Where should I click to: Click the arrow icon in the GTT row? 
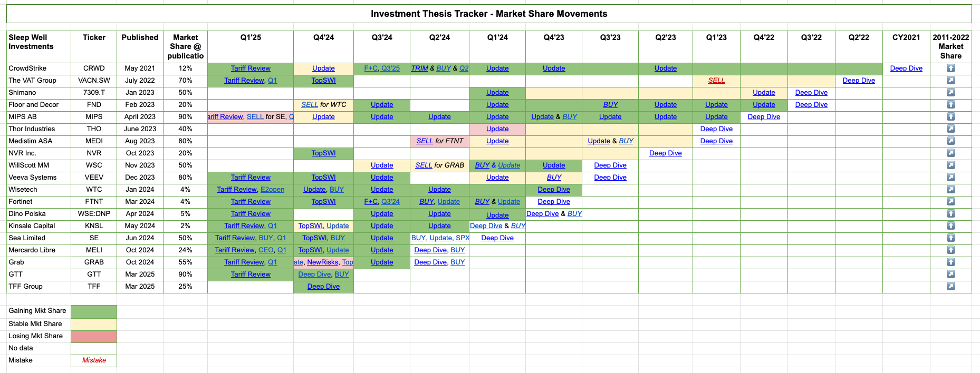pos(950,274)
